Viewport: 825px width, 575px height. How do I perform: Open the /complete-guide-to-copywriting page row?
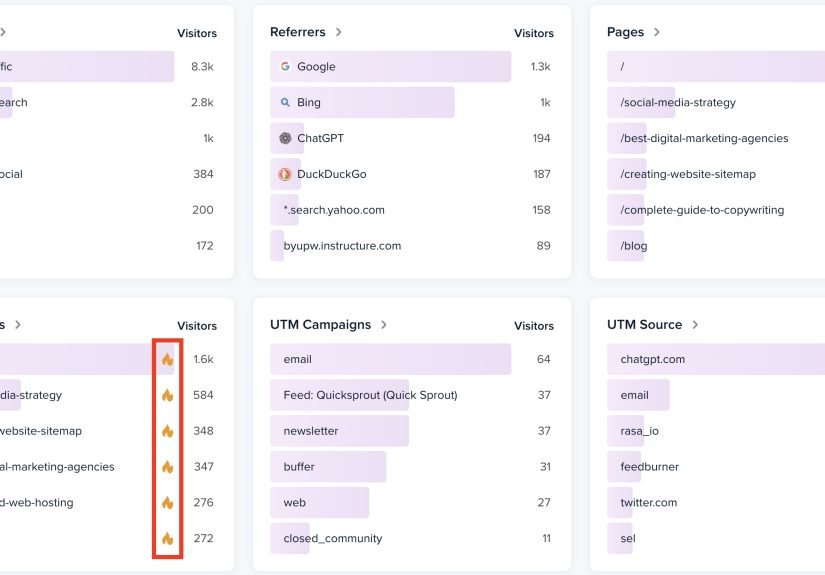click(716, 209)
